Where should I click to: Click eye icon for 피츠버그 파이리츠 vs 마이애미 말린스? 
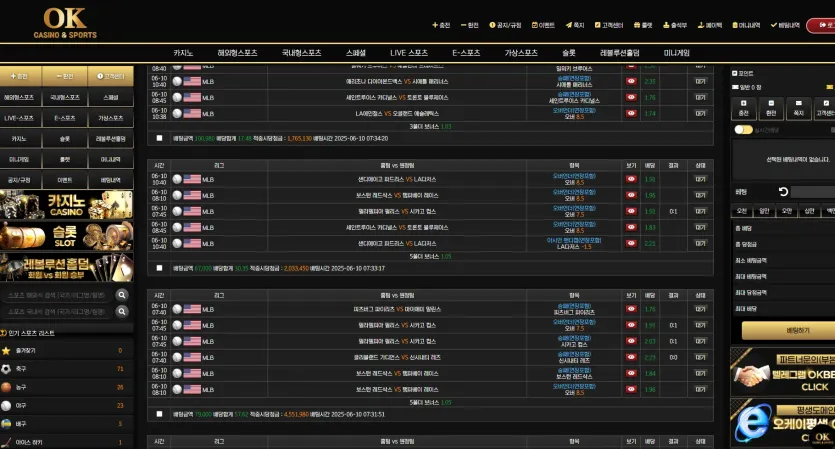coord(631,309)
